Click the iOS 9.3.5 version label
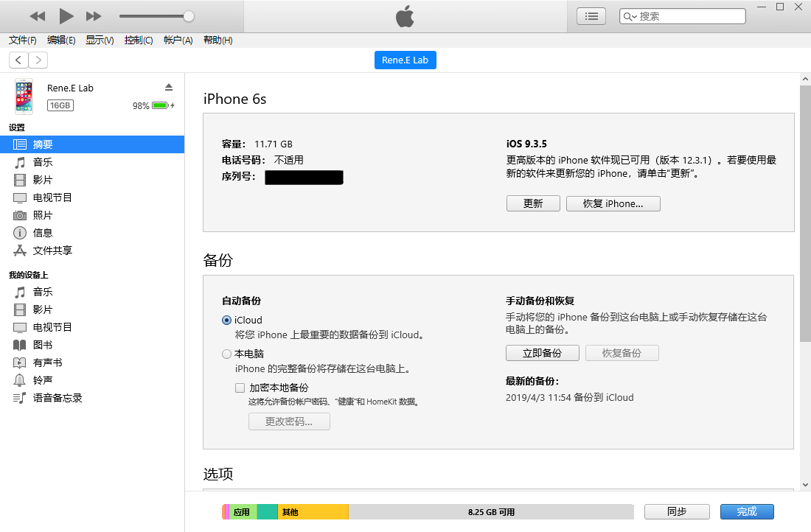The image size is (811, 532). click(x=526, y=144)
